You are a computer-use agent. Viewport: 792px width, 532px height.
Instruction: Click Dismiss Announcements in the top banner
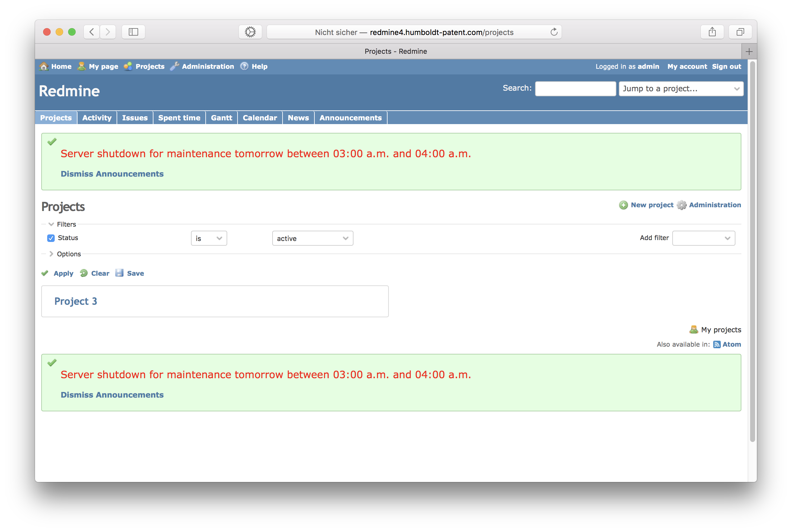click(112, 174)
